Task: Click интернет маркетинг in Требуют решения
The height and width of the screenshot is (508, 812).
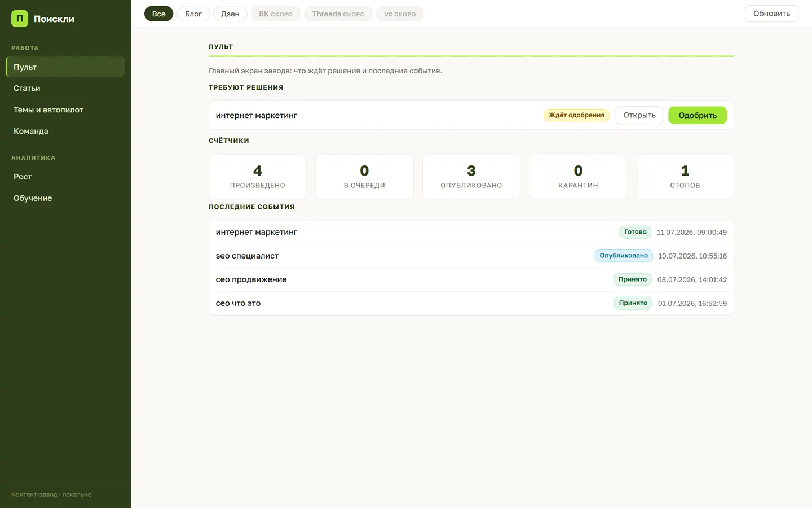Action: pyautogui.click(x=257, y=115)
